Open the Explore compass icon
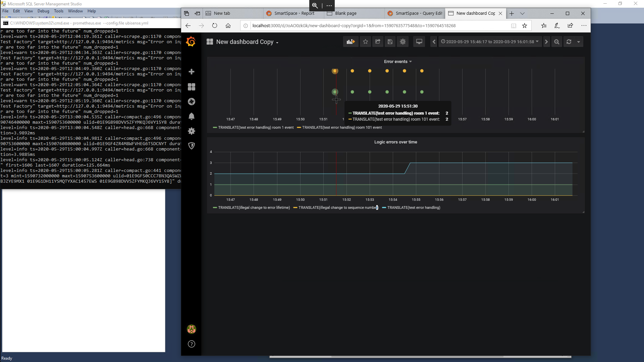 [x=192, y=102]
